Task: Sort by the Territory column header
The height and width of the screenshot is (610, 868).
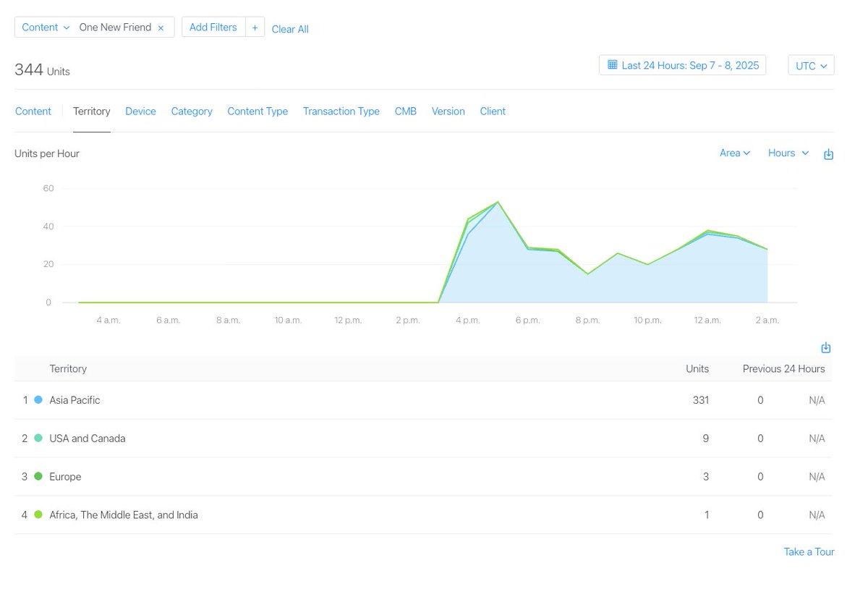Action: pyautogui.click(x=68, y=369)
